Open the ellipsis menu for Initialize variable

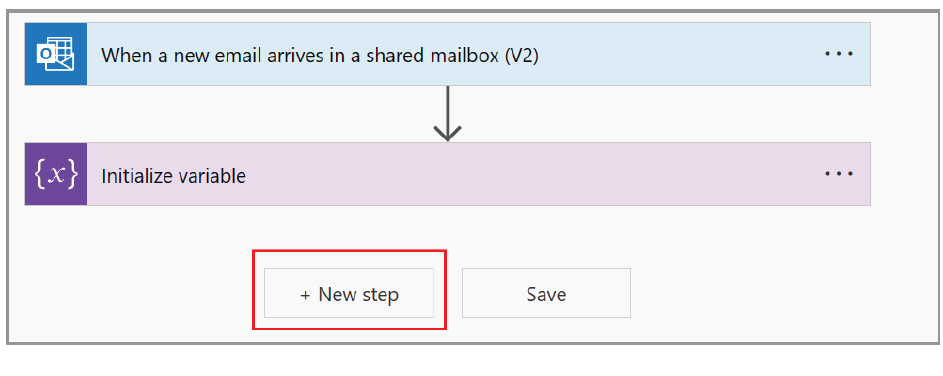pyautogui.click(x=839, y=174)
